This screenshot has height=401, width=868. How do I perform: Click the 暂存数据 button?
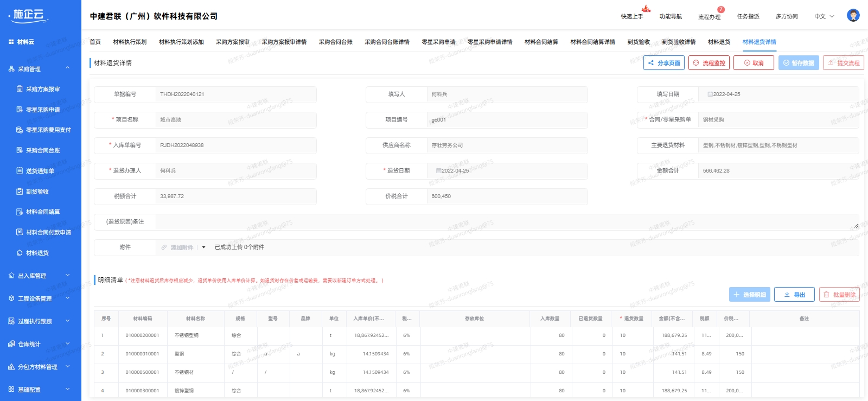(799, 63)
